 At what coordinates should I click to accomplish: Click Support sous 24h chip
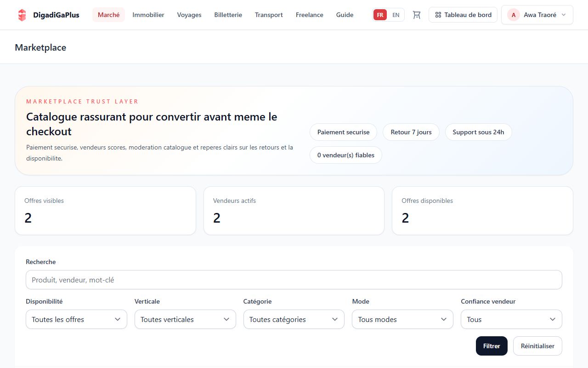(478, 132)
